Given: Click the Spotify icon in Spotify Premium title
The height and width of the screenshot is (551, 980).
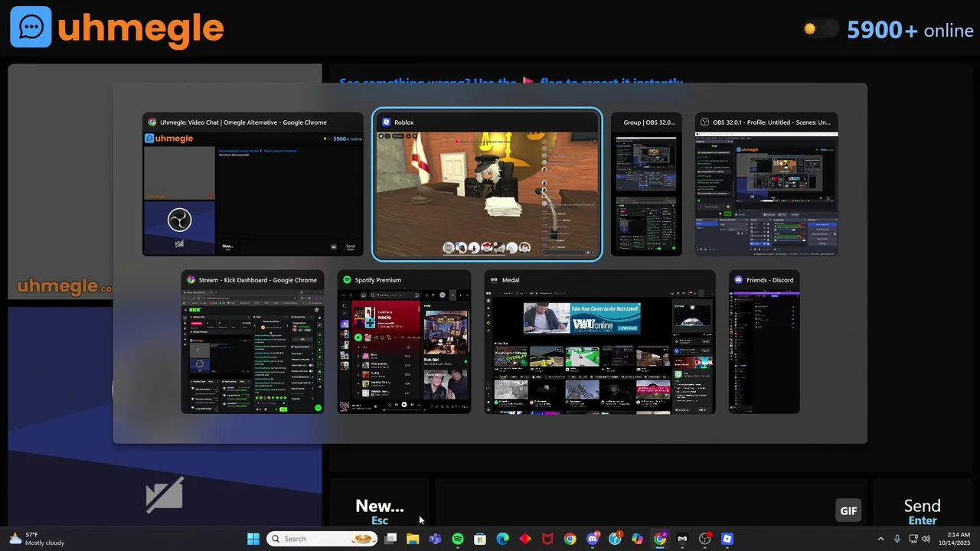Looking at the screenshot, I should pyautogui.click(x=347, y=280).
